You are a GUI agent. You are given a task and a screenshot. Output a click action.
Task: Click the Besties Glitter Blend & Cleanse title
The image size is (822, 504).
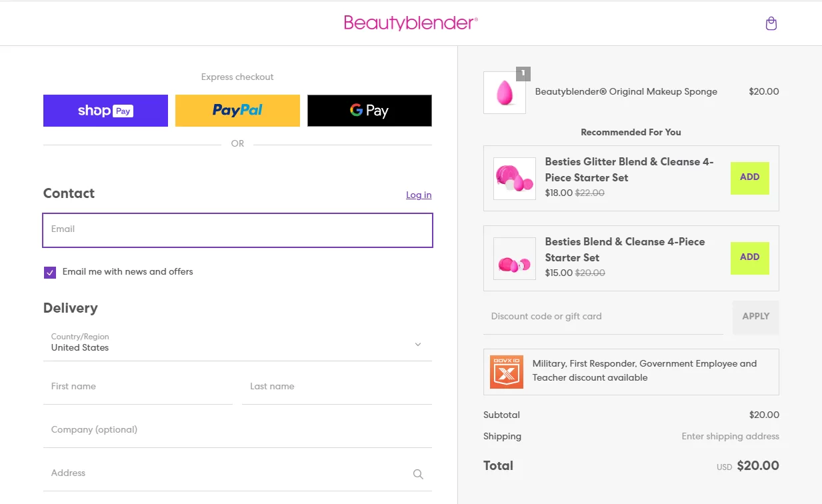629,169
